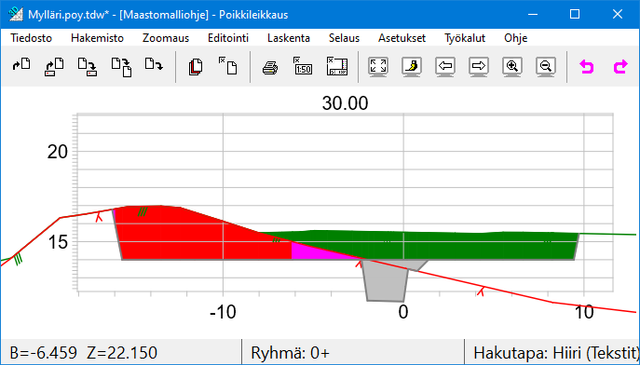This screenshot has width=640, height=365.
Task: Click the magenta redo arrow
Action: 620,67
